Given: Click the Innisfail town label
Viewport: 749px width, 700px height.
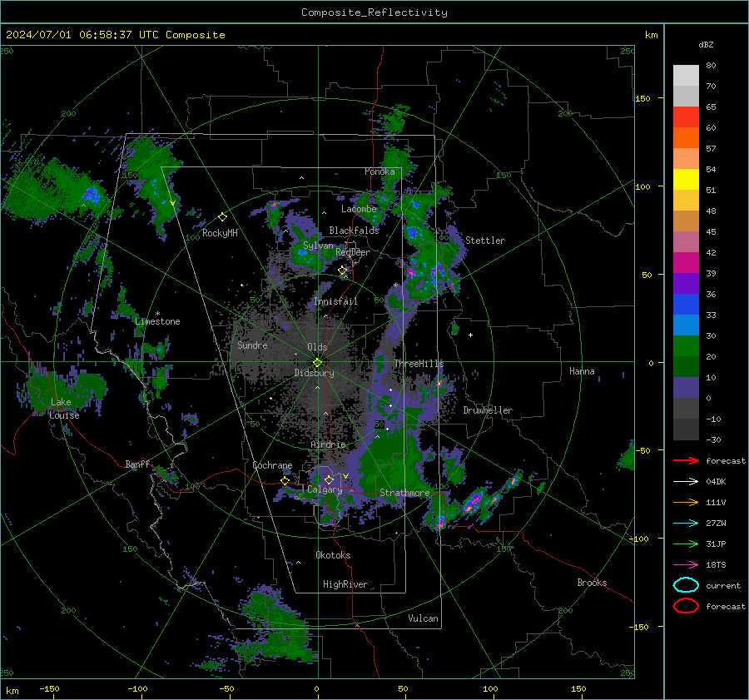Looking at the screenshot, I should [335, 301].
